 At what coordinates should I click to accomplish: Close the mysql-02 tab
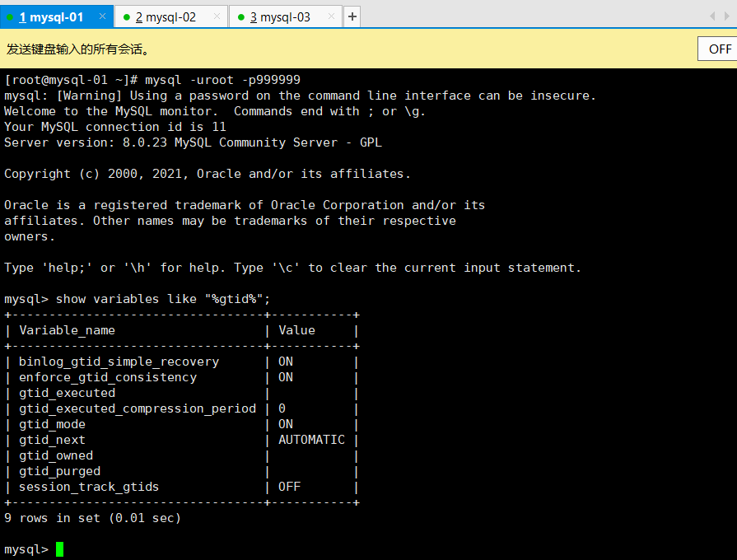click(x=217, y=16)
